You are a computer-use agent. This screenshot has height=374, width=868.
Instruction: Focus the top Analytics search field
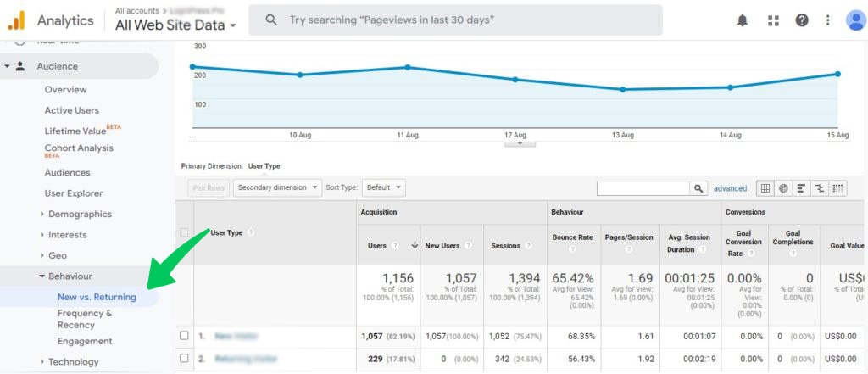click(455, 20)
